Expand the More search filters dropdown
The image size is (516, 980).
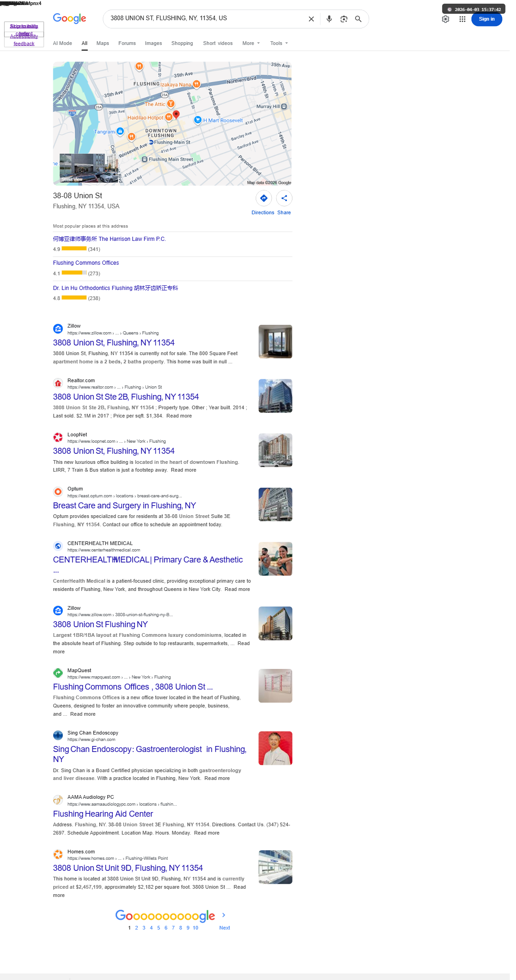click(x=251, y=43)
